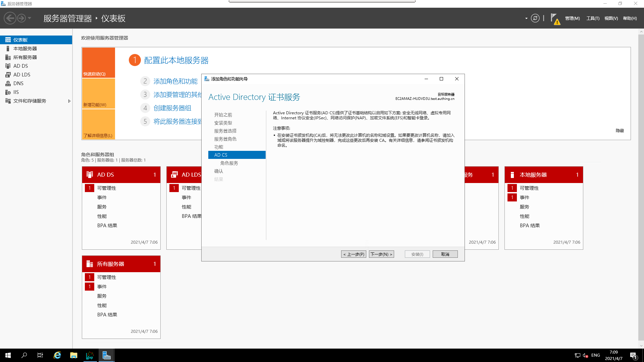Click 下一步(N) button in wizard
The width and height of the screenshot is (644, 362).
[381, 254]
